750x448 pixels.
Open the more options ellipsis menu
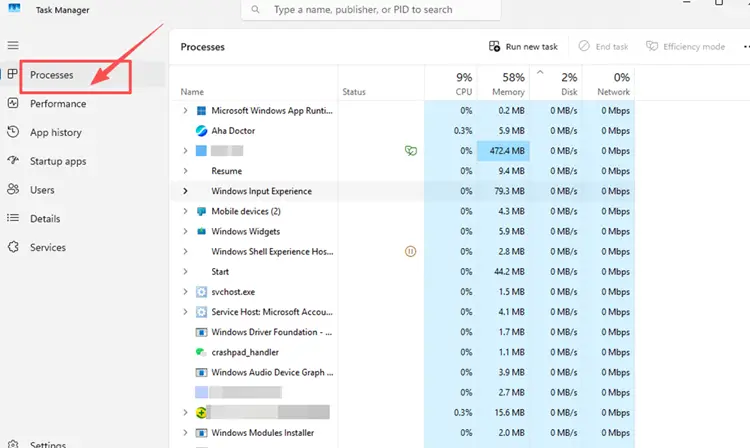pyautogui.click(x=746, y=46)
